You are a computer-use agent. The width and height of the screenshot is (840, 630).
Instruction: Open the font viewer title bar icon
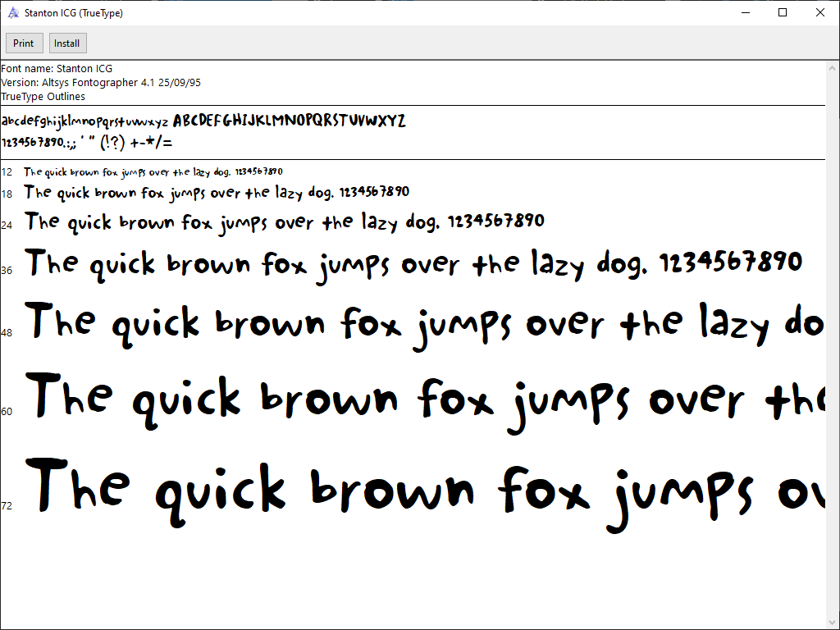point(13,13)
